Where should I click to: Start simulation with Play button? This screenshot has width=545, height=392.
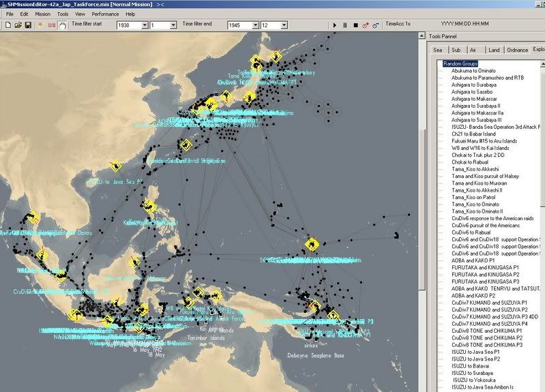pyautogui.click(x=335, y=25)
